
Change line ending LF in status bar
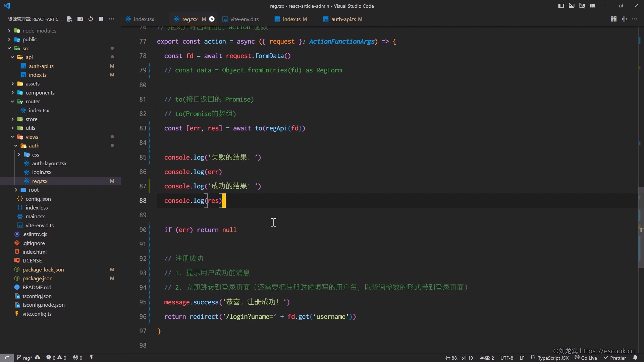pos(522,358)
